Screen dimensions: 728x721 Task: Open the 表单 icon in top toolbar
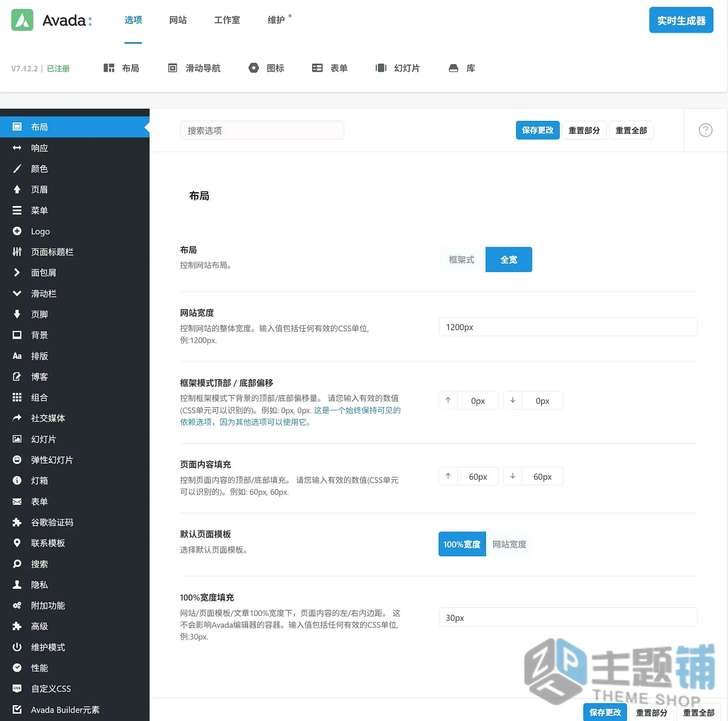(317, 68)
